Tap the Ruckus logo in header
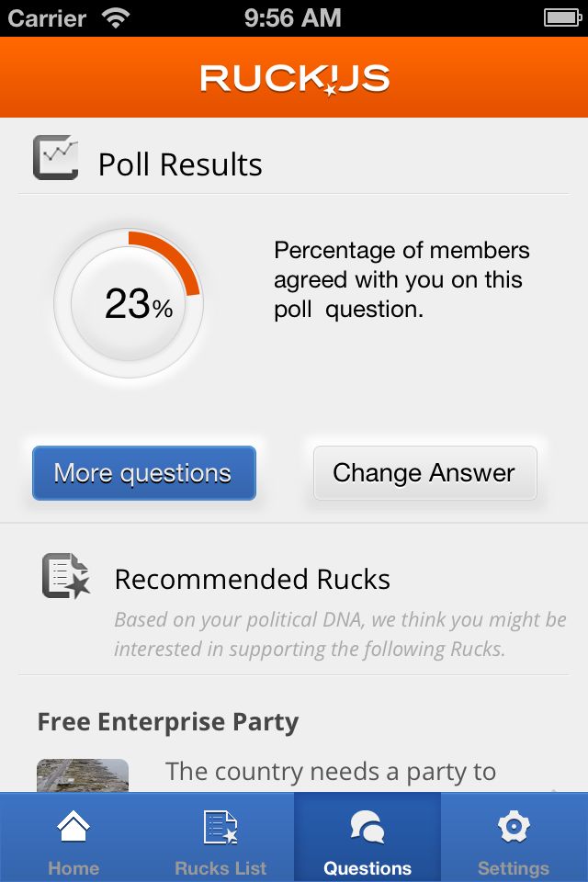 pos(295,79)
